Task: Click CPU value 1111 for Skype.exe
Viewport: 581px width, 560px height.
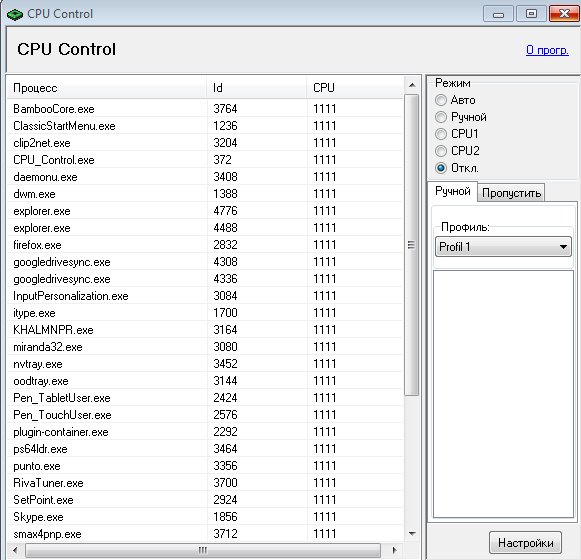Action: click(x=325, y=517)
